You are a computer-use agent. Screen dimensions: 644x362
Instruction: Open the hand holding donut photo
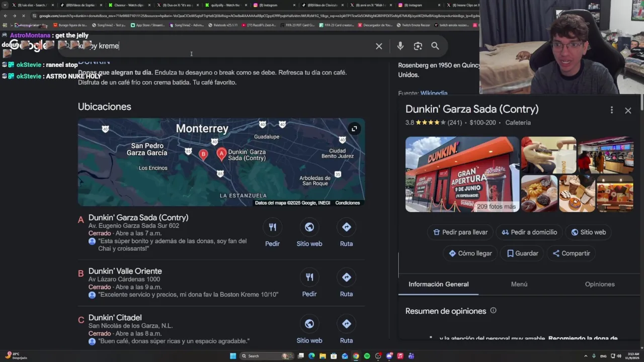[x=548, y=155]
